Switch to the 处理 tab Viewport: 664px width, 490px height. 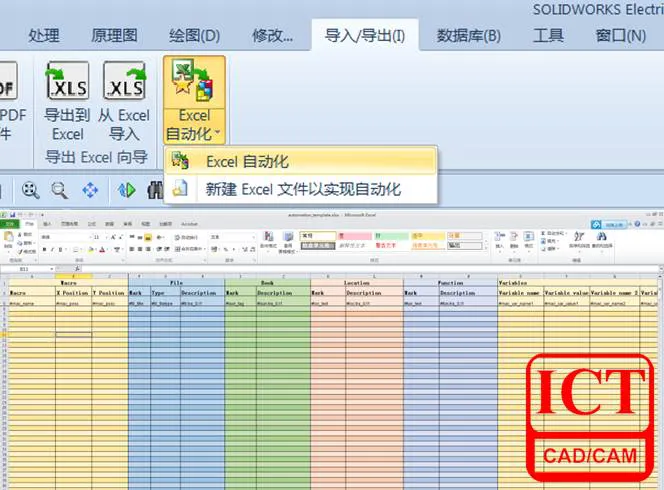pyautogui.click(x=44, y=36)
